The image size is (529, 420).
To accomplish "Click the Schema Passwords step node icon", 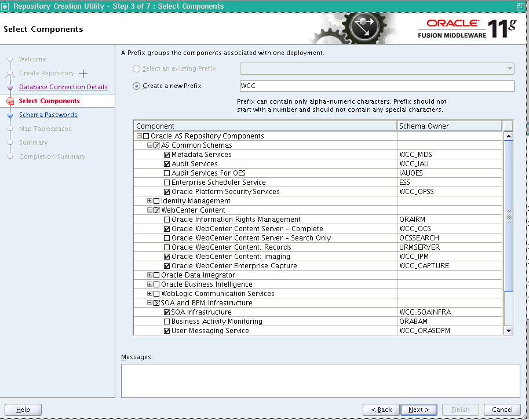I will coord(10,115).
